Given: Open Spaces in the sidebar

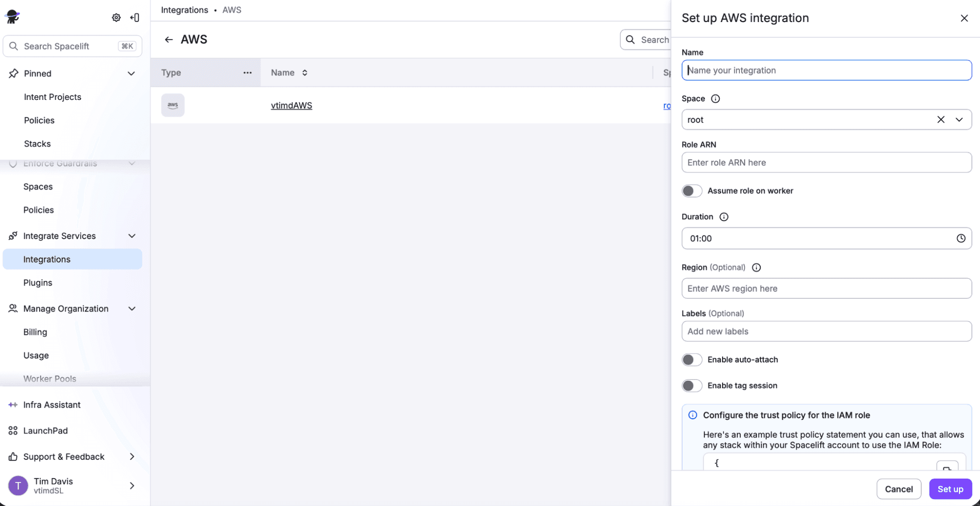Looking at the screenshot, I should click(38, 187).
